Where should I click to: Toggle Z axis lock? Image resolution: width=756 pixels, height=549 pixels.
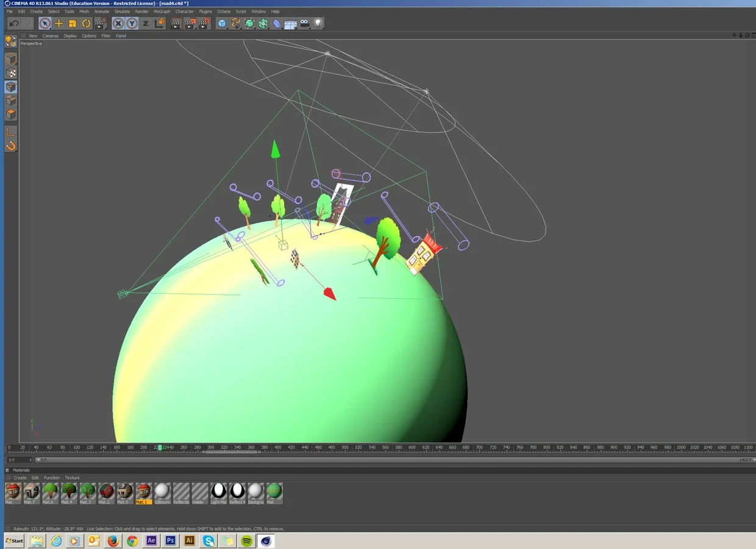pyautogui.click(x=145, y=23)
